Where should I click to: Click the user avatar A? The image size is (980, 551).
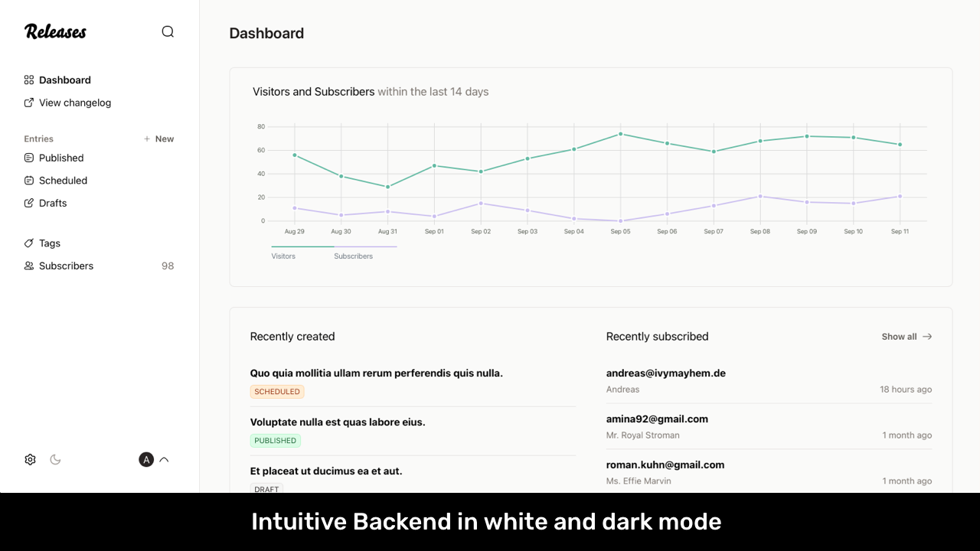pyautogui.click(x=146, y=459)
